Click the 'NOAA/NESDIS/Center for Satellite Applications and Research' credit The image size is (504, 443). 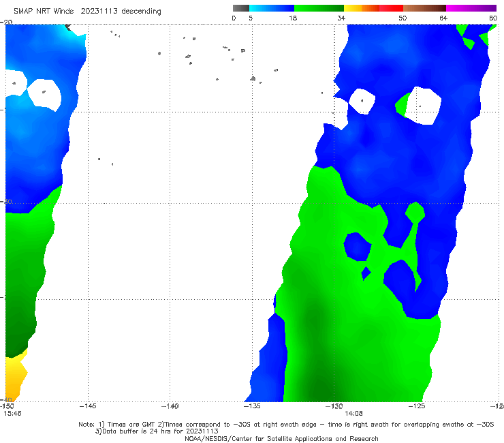[281, 439]
